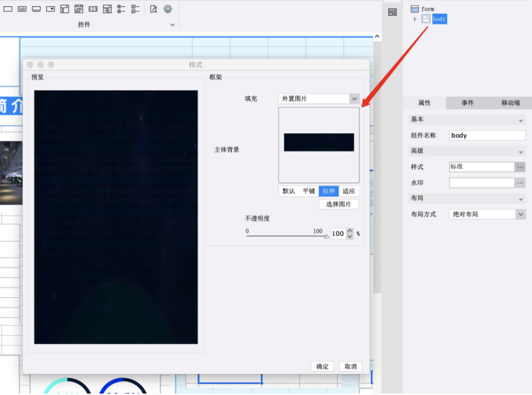This screenshot has height=395, width=532.
Task: Select the dropdown combo box widget icon
Action: pos(50,9)
